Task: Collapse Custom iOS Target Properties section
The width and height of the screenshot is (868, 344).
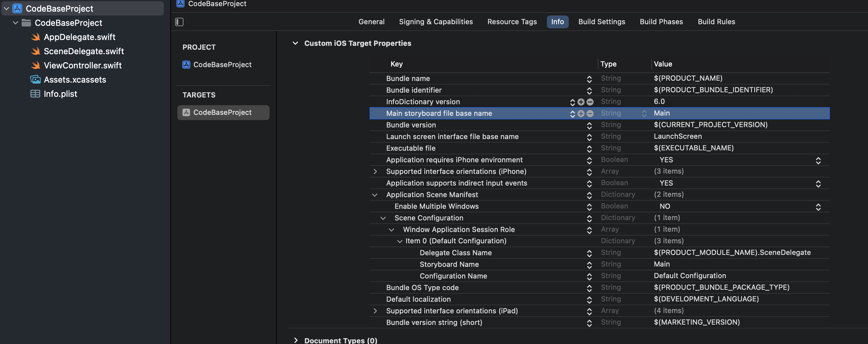Action: (x=295, y=43)
